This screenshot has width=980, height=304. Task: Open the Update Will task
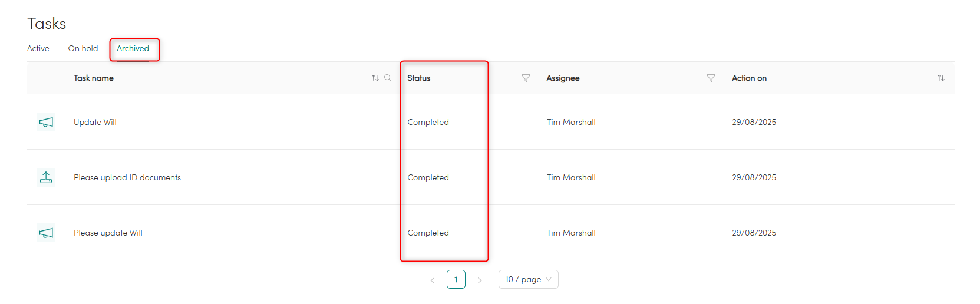[x=95, y=122]
